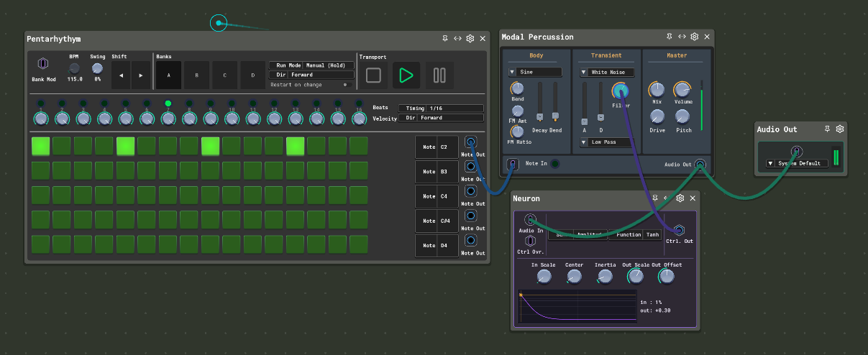This screenshot has width=868, height=355.
Task: Click the step 1 velocity knob
Action: tap(41, 118)
